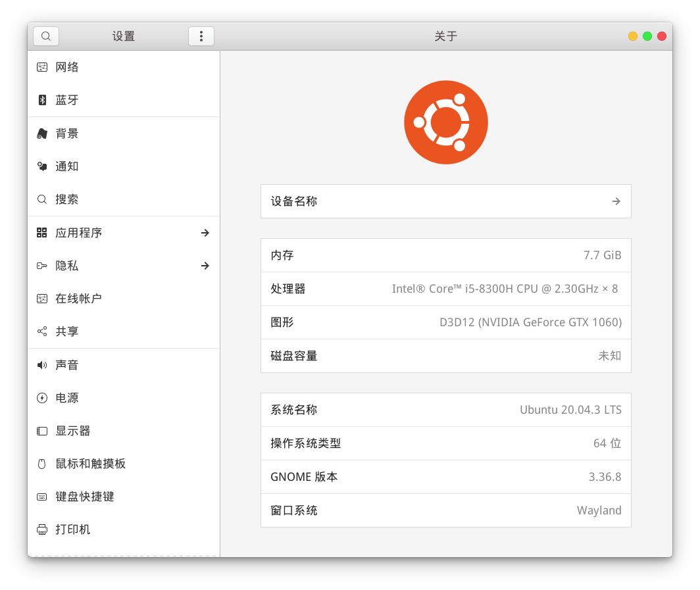Click the 7.7 GiB memory value
The width and height of the screenshot is (700, 590).
[602, 255]
